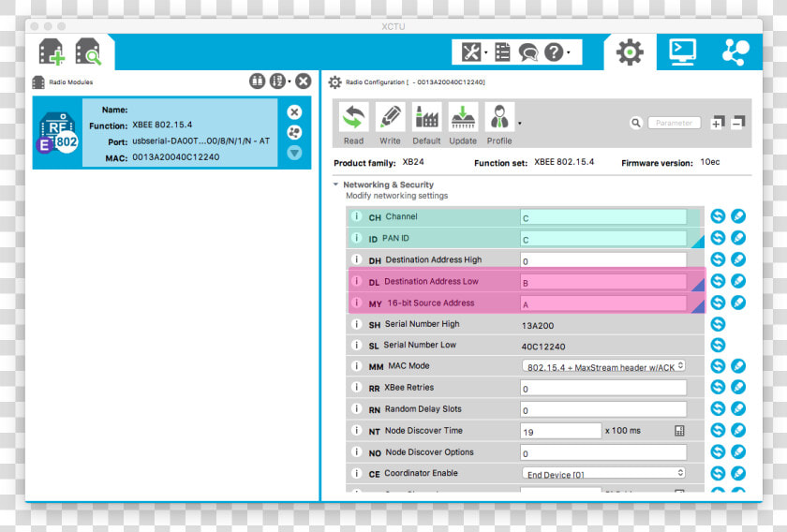Image resolution: width=787 pixels, height=532 pixels.
Task: Edit the Node Discover Options field
Action: click(603, 452)
